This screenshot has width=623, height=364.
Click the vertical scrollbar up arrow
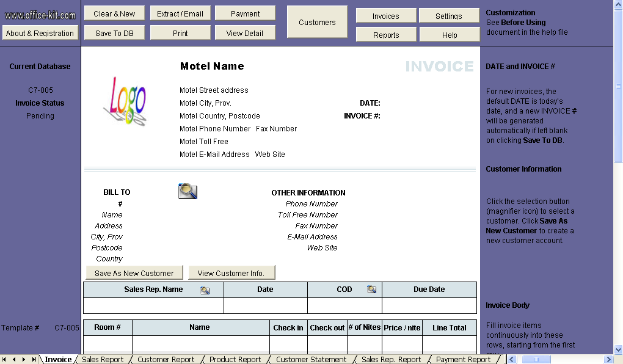(x=618, y=4)
